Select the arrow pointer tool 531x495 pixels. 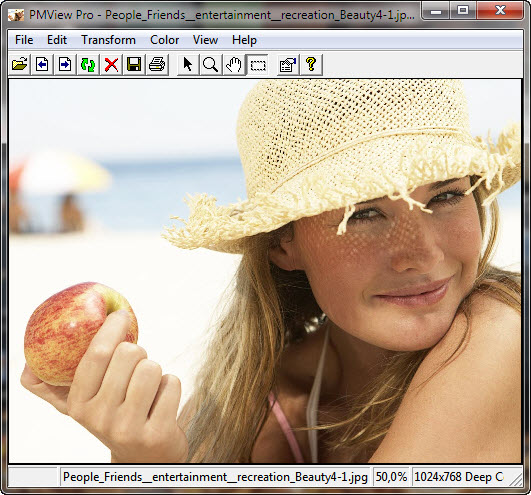[188, 64]
